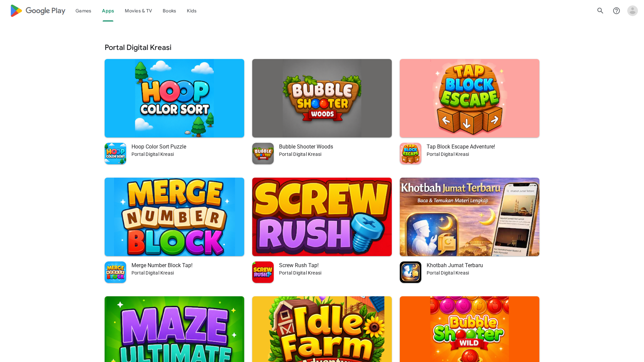This screenshot has width=644, height=362.
Task: Open the search icon
Action: [x=600, y=10]
